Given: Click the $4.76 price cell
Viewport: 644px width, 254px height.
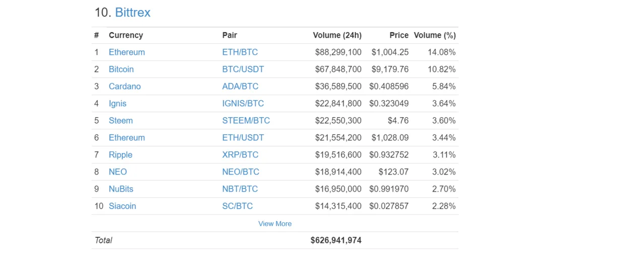Looking at the screenshot, I should pyautogui.click(x=398, y=121).
